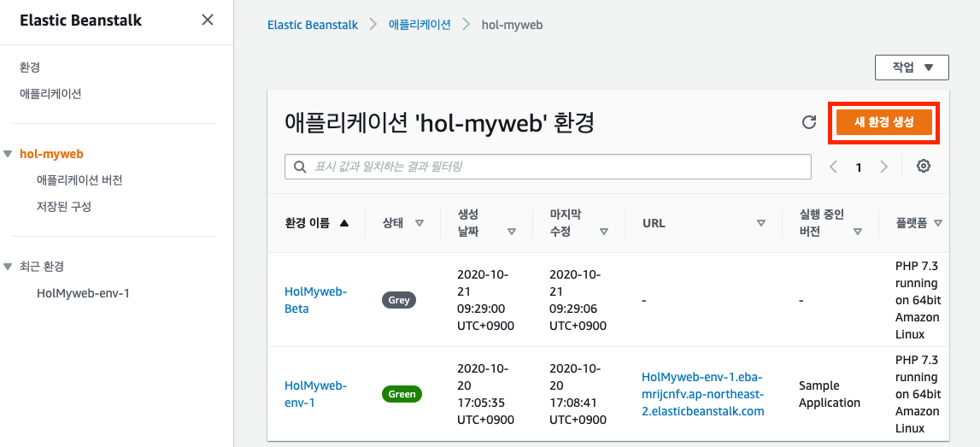The image size is (980, 447).
Task: Sort by 마지막 수정 column arrow
Action: (x=604, y=232)
